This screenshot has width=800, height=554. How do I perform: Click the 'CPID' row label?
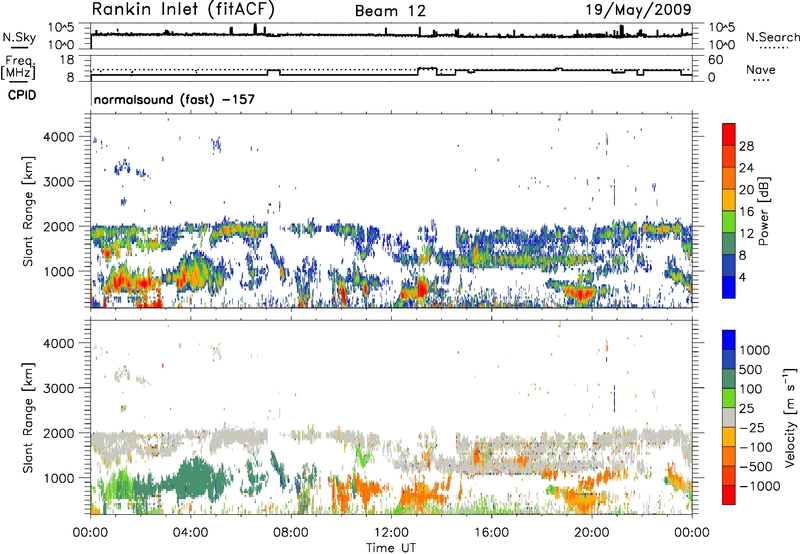22,95
